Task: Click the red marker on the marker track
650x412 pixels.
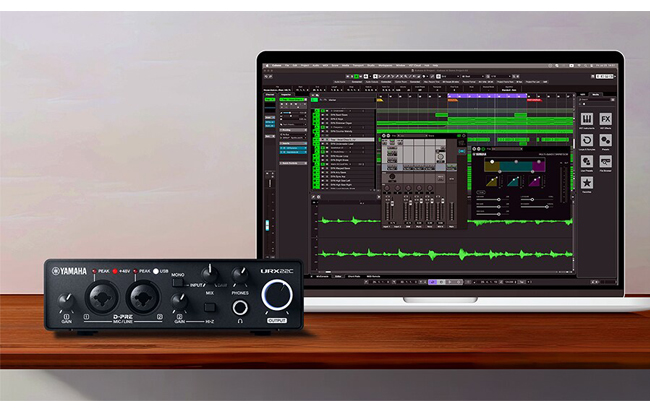Action: 534,100
